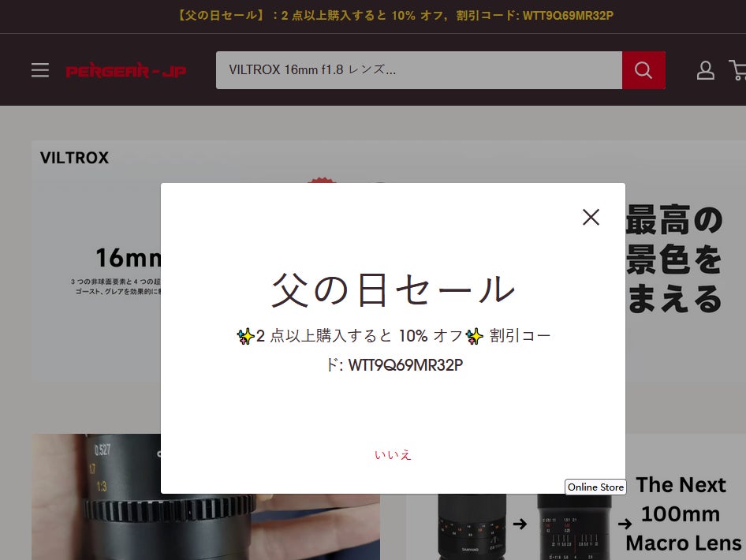Close the Father's Day sale popup
The image size is (746, 560).
591,217
